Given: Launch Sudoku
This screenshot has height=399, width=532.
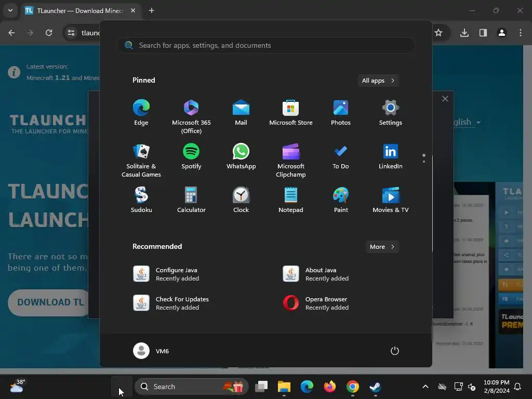Looking at the screenshot, I should (141, 200).
